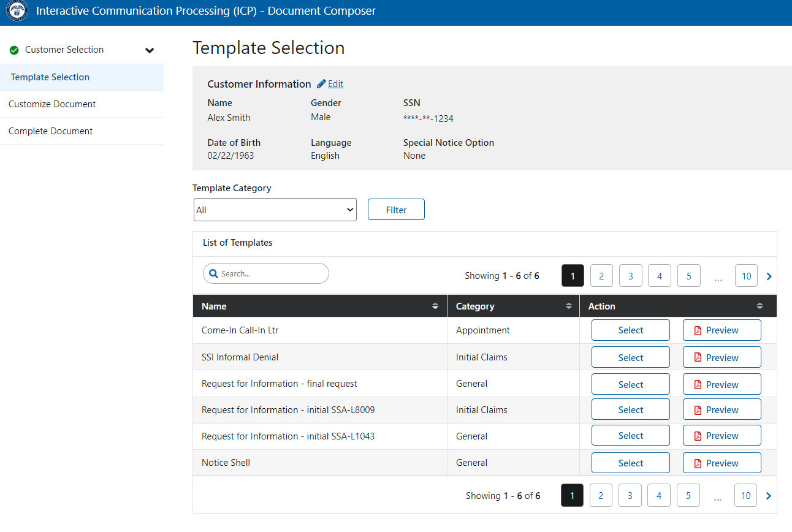Expand the Customer Selection chevron
Viewport: 792px width, 532px height.
click(150, 50)
